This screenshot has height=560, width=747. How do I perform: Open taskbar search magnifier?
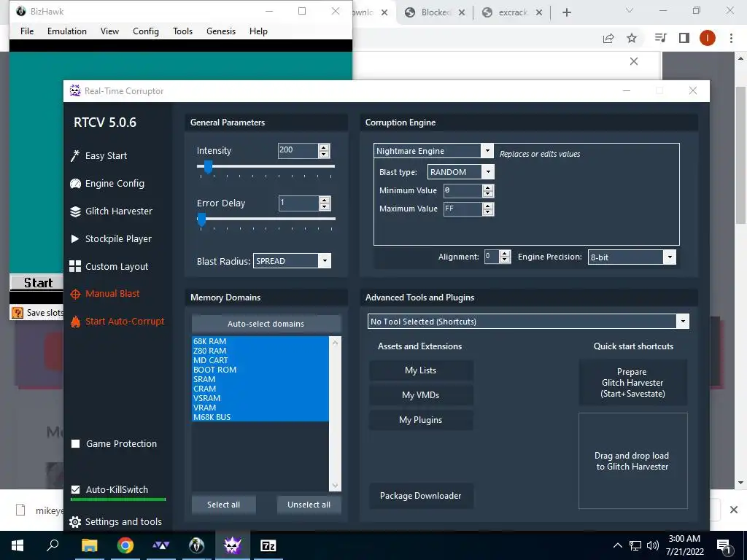coord(53,545)
